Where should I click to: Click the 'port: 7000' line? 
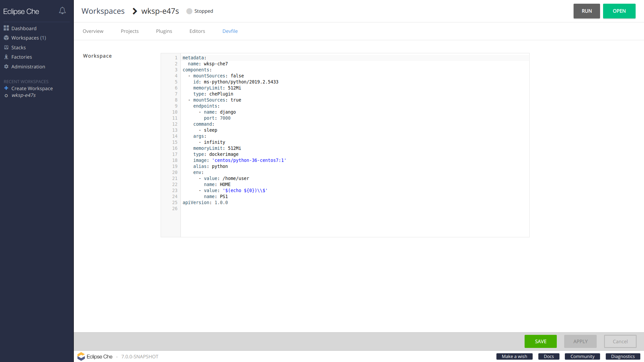(x=217, y=118)
